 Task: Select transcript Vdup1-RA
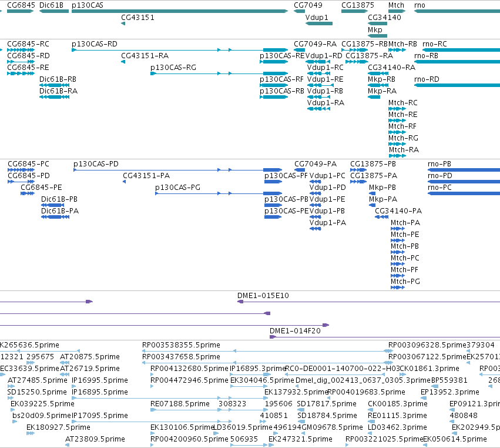[325, 103]
